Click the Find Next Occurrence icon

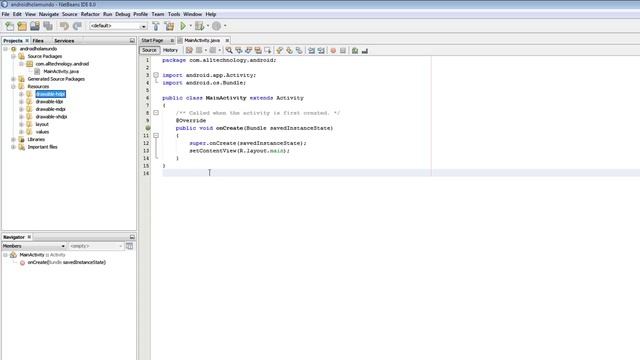click(248, 50)
